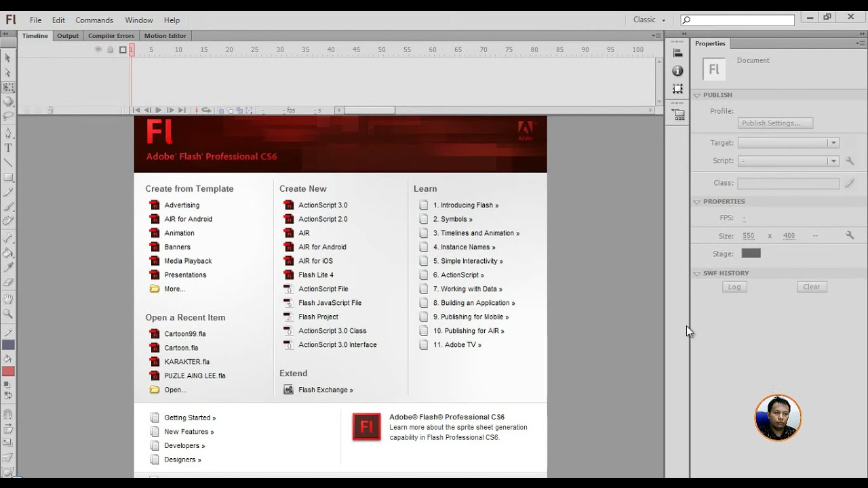Toggle Onion Skin Outlines in timeline
Viewport: 868px width, 488px height.
(x=231, y=110)
